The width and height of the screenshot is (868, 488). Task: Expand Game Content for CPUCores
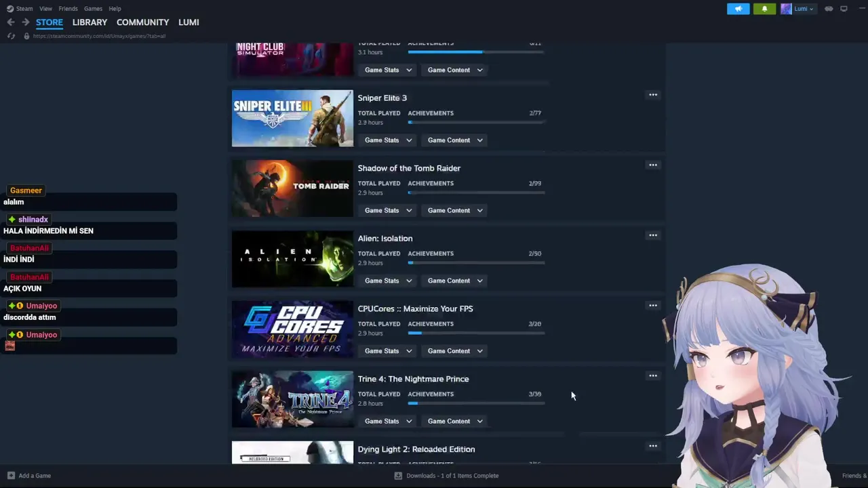pos(455,351)
